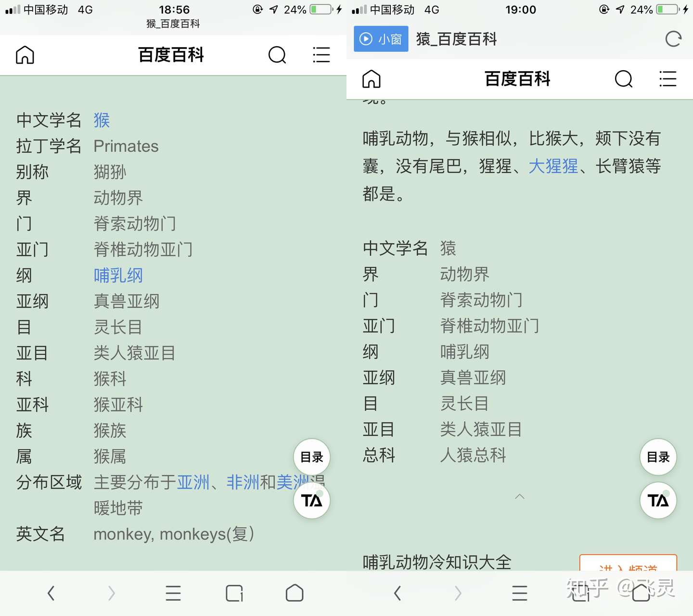693x616 pixels.
Task: Go back in left browser toolbar
Action: [x=51, y=593]
